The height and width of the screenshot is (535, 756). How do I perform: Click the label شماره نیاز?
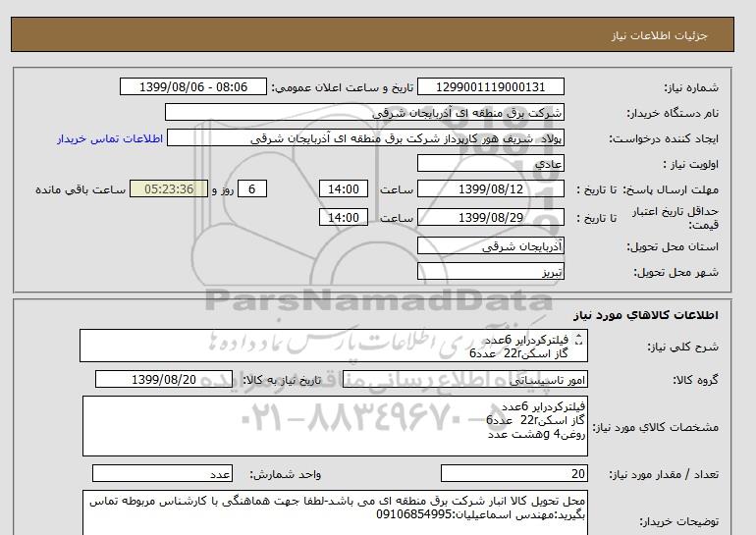[692, 87]
